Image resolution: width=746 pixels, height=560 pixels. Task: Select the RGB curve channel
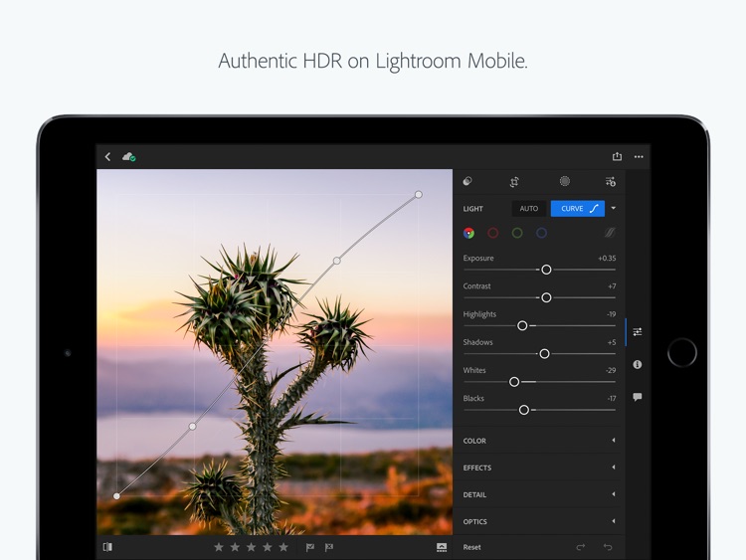468,233
